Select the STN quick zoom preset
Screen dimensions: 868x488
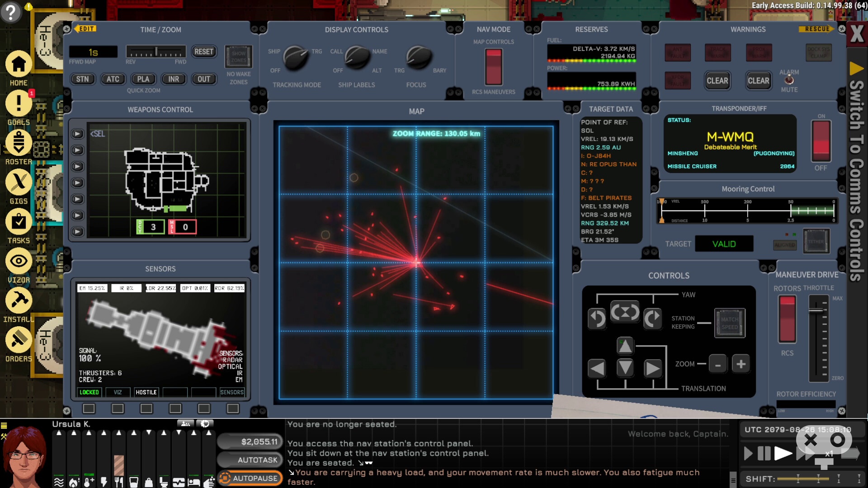coord(82,79)
